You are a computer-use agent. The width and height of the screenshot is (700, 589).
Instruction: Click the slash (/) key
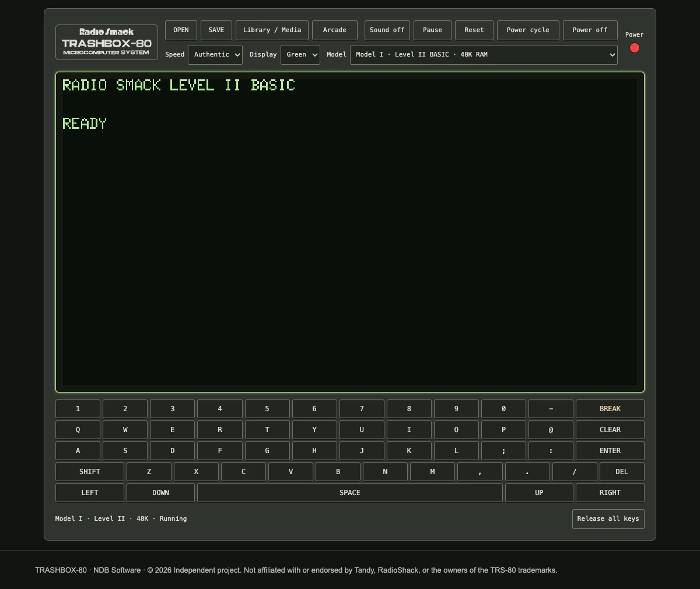(x=575, y=472)
